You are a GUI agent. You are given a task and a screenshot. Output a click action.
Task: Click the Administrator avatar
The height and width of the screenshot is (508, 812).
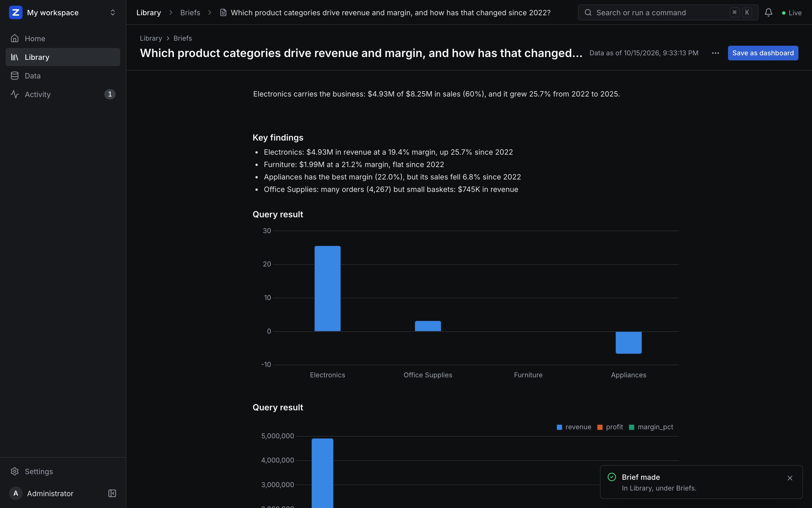tap(16, 493)
